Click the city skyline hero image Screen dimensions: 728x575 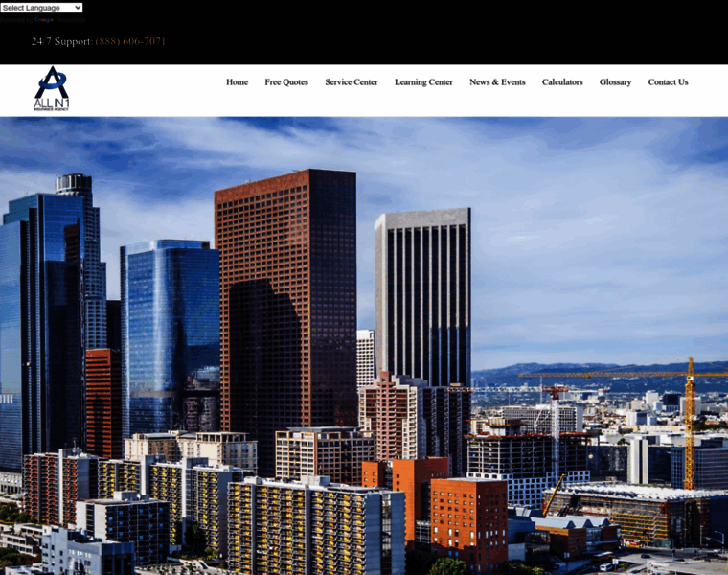pyautogui.click(x=364, y=346)
